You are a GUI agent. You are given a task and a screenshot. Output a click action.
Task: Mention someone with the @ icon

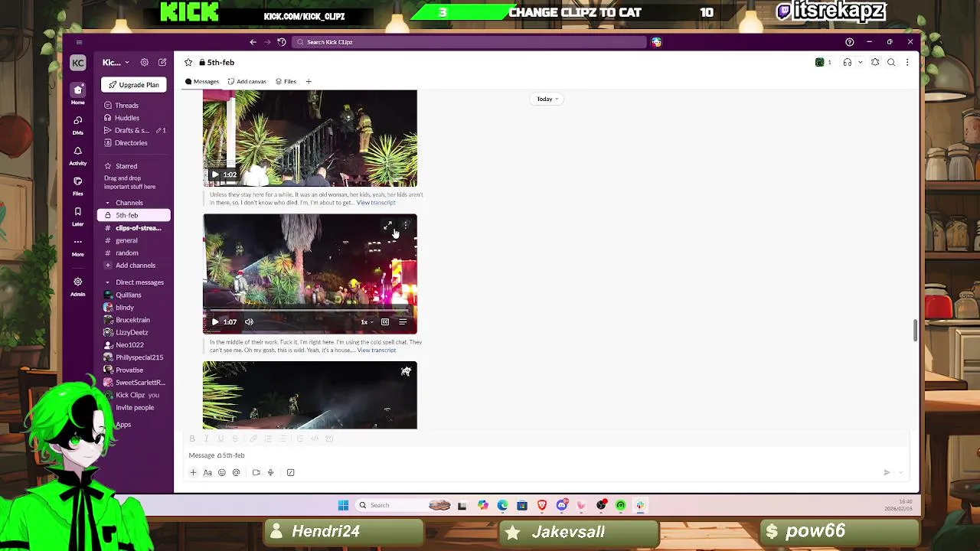click(237, 473)
